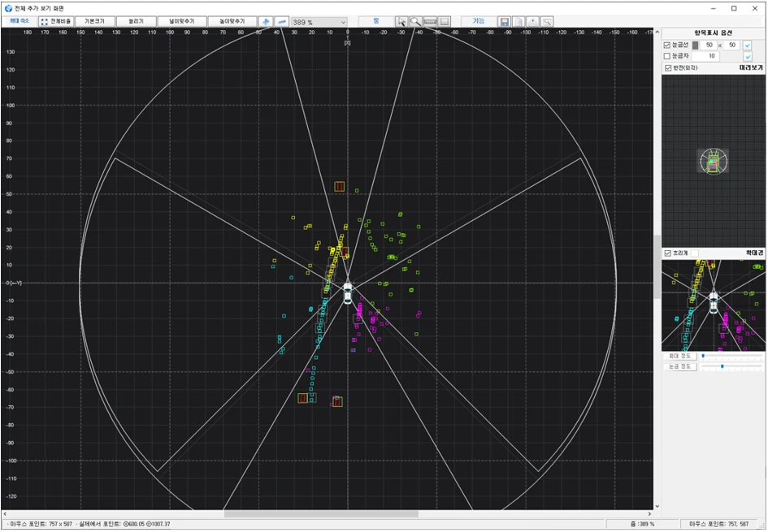Click the horizontal scrollbar right arrow
Viewport: 768px width, 532px height.
click(x=649, y=513)
